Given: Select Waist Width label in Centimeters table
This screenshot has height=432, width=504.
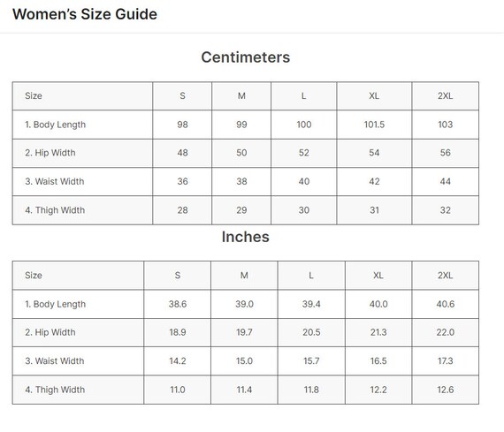Looking at the screenshot, I should pos(55,181).
